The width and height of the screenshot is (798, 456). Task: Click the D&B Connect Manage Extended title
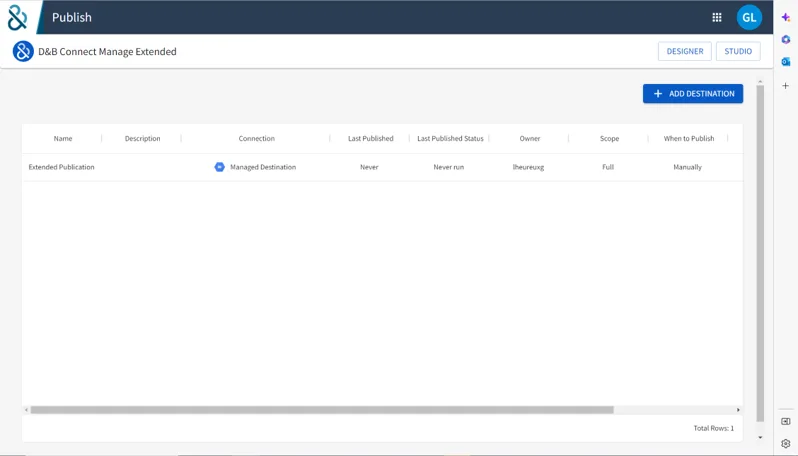(107, 51)
